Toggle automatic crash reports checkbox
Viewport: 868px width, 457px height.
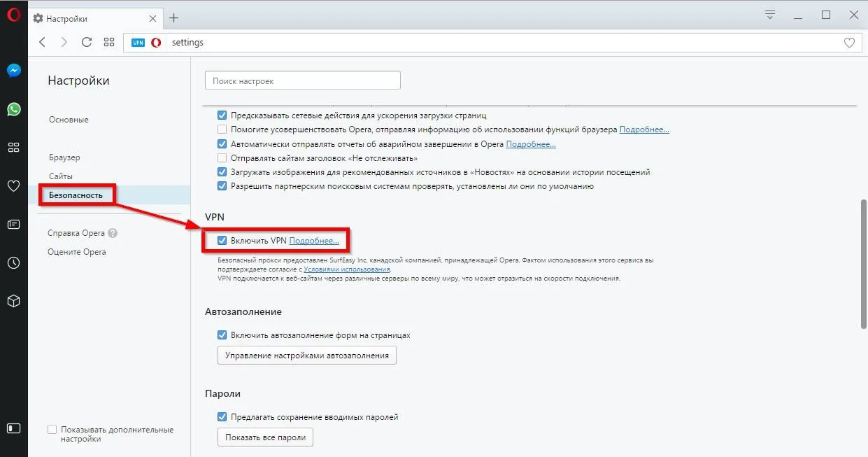pos(222,144)
